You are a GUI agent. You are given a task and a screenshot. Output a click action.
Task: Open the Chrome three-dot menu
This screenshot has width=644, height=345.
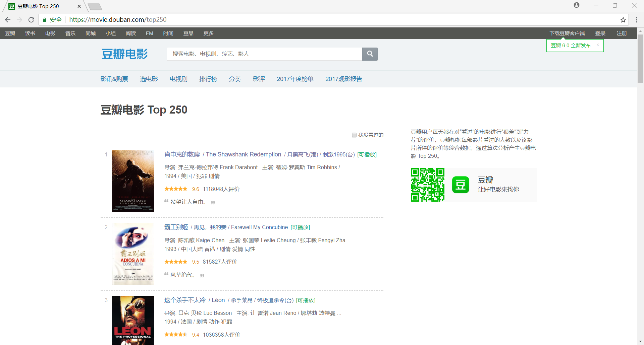[636, 20]
